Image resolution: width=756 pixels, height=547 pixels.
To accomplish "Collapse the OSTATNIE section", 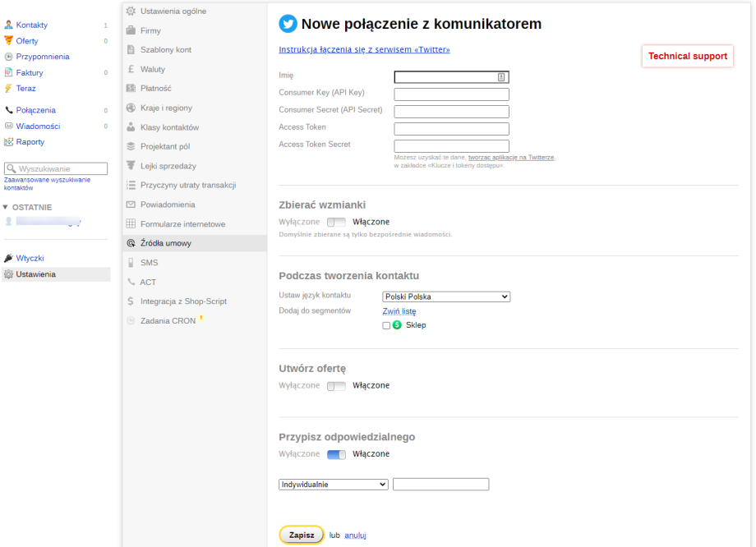I will point(7,207).
